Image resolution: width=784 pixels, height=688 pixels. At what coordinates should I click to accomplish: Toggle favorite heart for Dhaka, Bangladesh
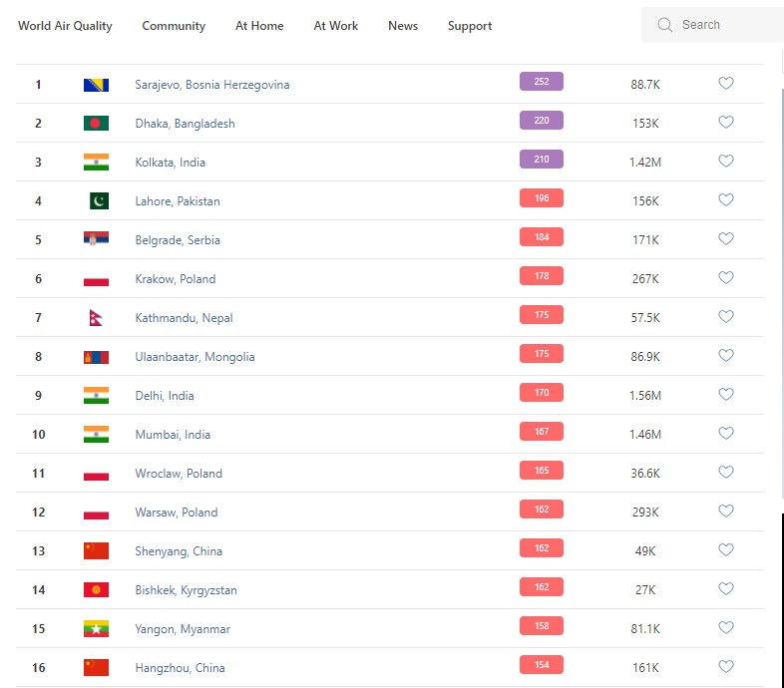point(726,123)
